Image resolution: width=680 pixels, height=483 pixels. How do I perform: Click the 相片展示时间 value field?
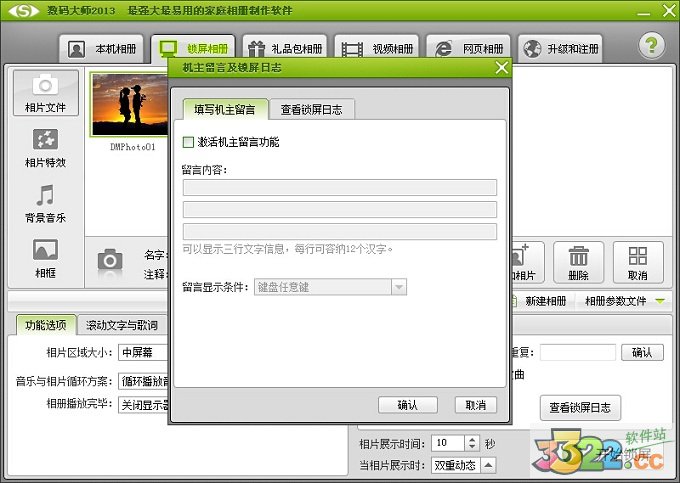[x=448, y=443]
